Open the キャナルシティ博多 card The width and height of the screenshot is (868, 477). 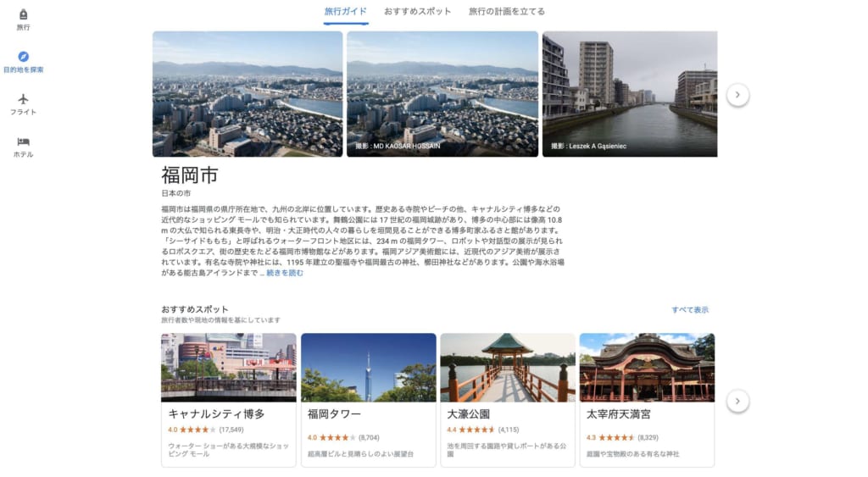coord(229,400)
